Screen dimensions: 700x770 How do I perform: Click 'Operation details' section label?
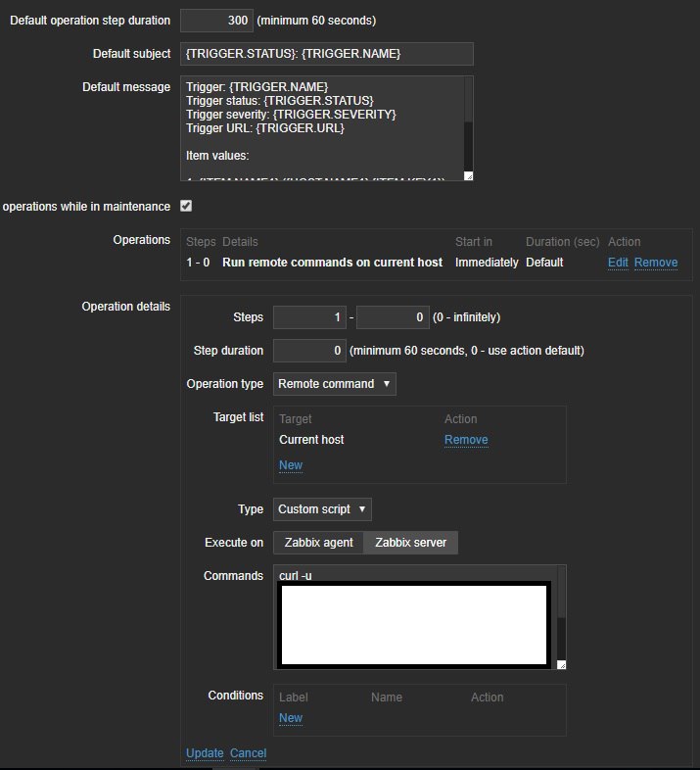125,307
